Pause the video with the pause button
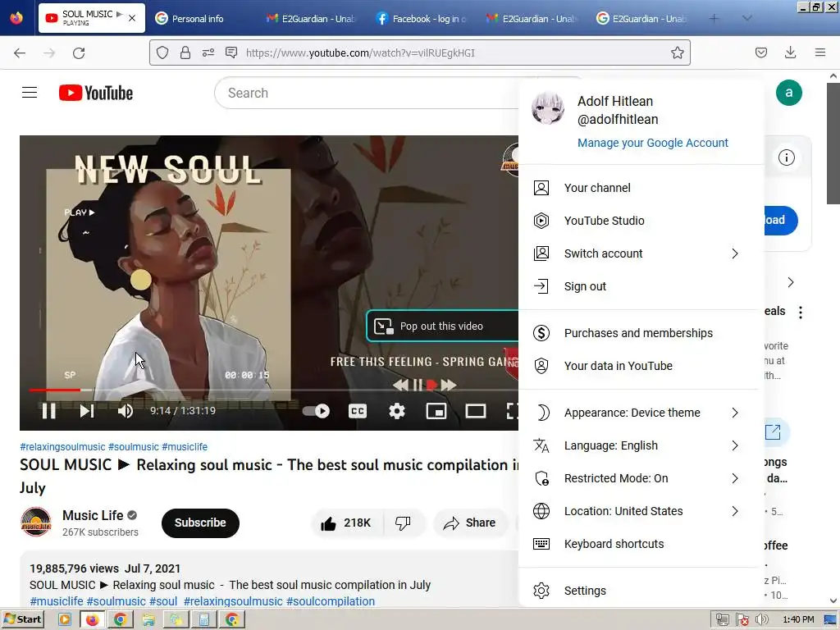 [x=48, y=411]
